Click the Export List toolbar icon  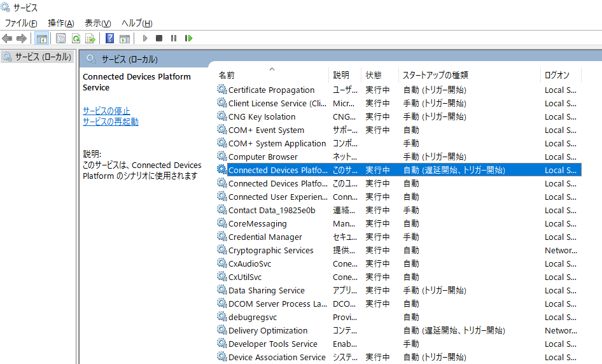coord(90,38)
